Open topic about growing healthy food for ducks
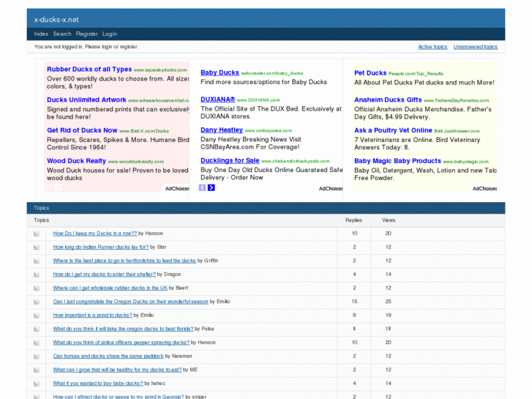The image size is (532, 399). (117, 370)
